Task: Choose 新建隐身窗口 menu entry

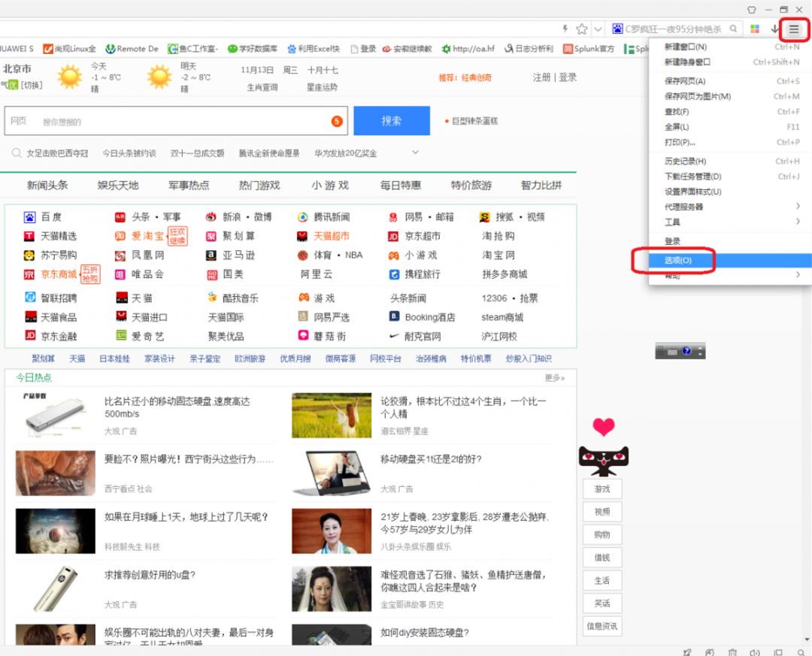Action: click(x=730, y=62)
